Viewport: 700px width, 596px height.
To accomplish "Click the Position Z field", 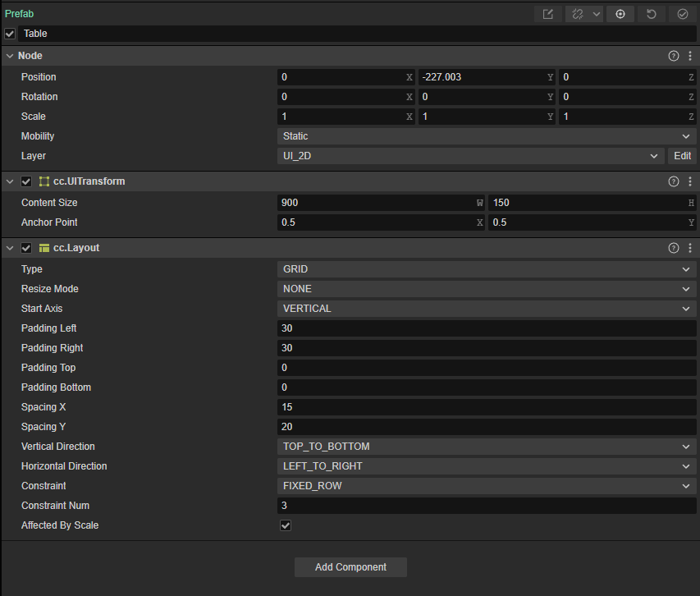I will click(628, 77).
